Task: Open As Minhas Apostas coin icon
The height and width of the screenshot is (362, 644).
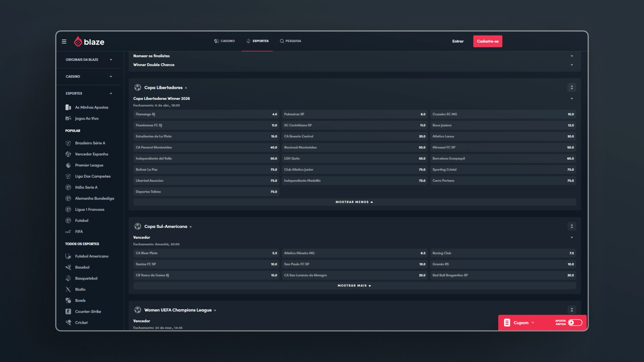Action: click(x=68, y=107)
